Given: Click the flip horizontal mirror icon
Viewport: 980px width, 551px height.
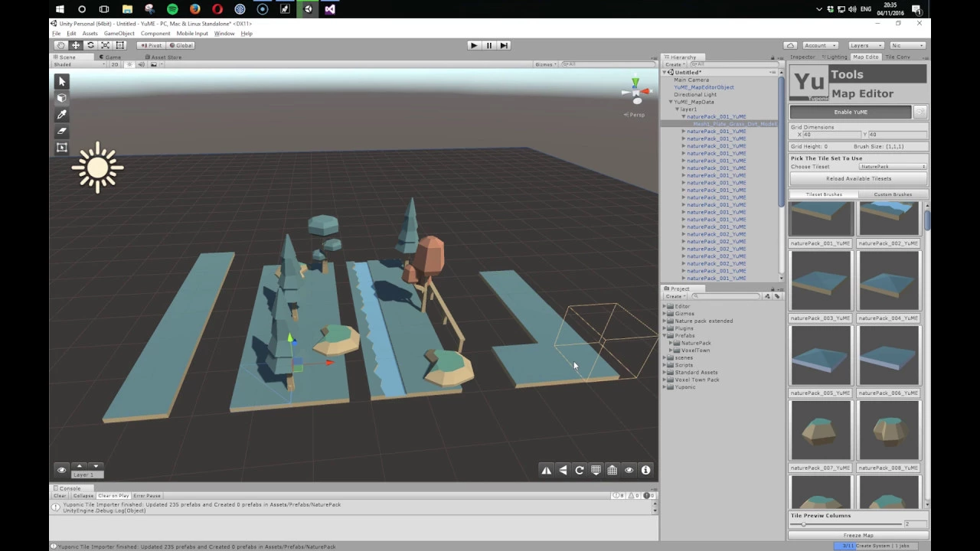Looking at the screenshot, I should point(547,470).
